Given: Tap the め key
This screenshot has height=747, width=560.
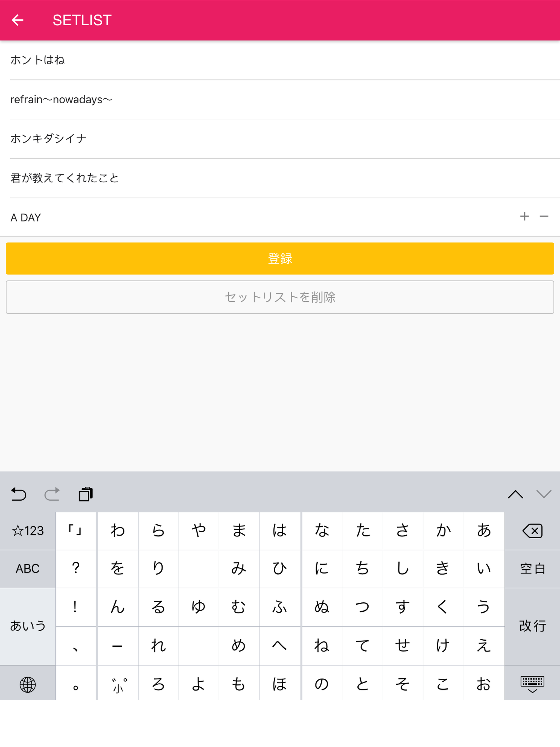Looking at the screenshot, I should (x=239, y=646).
